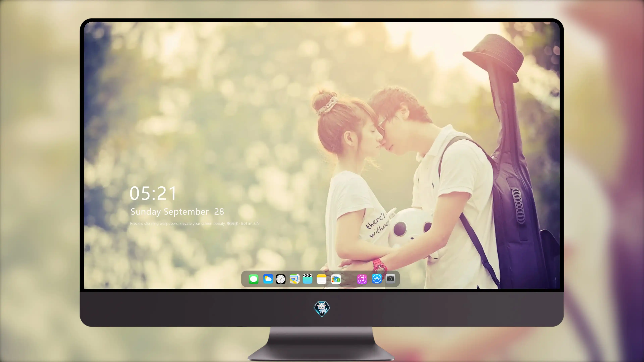Image resolution: width=644 pixels, height=362 pixels.
Task: Click the dragon logo on monitor chin
Action: coord(322,309)
